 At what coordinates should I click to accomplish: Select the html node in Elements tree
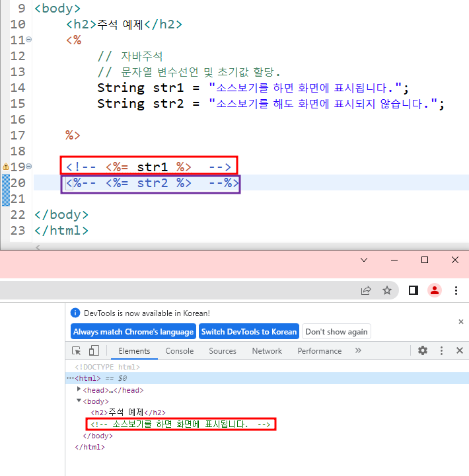268,378
